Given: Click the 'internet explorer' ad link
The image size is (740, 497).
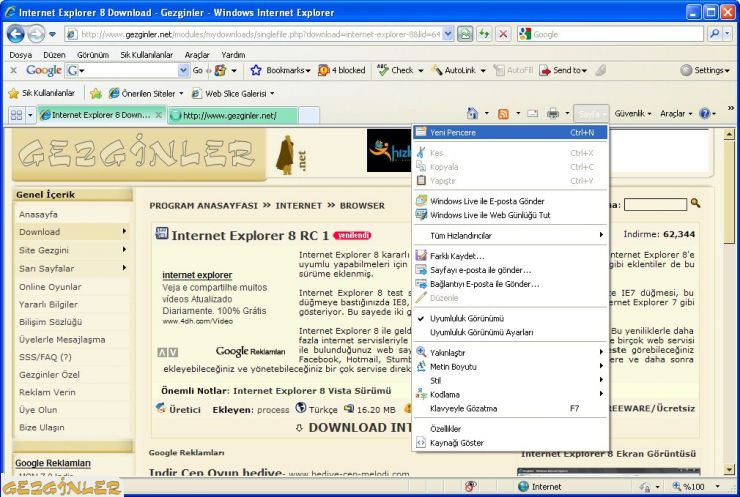Looking at the screenshot, I should [197, 275].
